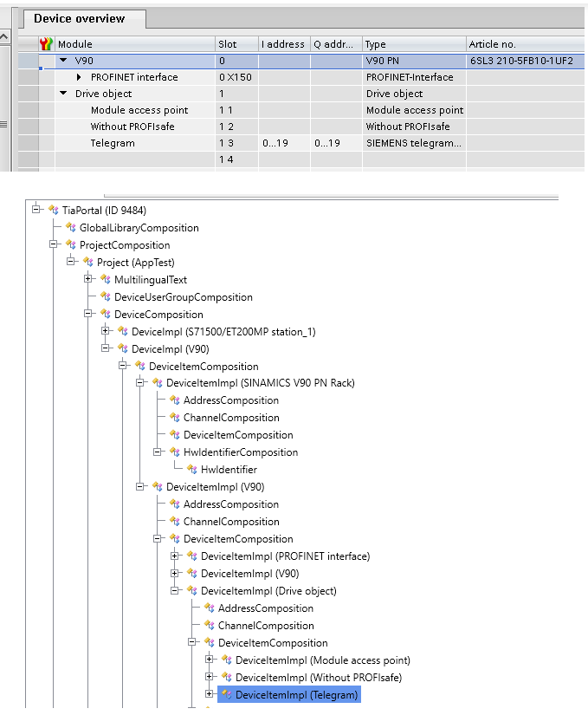Click the SINAMICS V90 PN Rack node icon

click(x=158, y=382)
